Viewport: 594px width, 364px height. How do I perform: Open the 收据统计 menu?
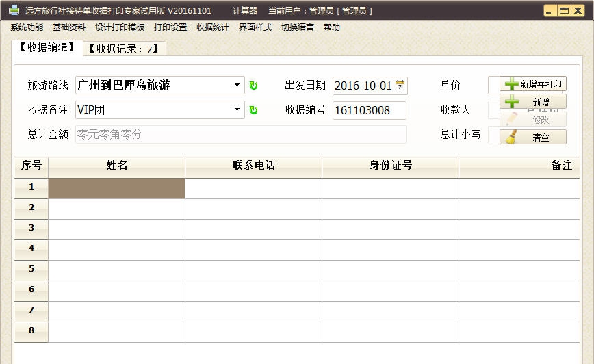(213, 27)
